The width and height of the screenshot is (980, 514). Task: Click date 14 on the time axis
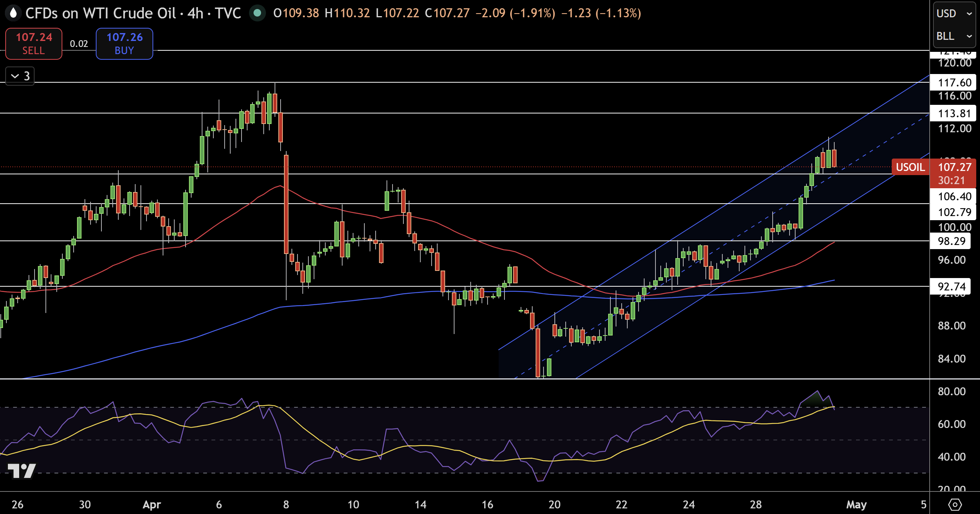coord(420,505)
